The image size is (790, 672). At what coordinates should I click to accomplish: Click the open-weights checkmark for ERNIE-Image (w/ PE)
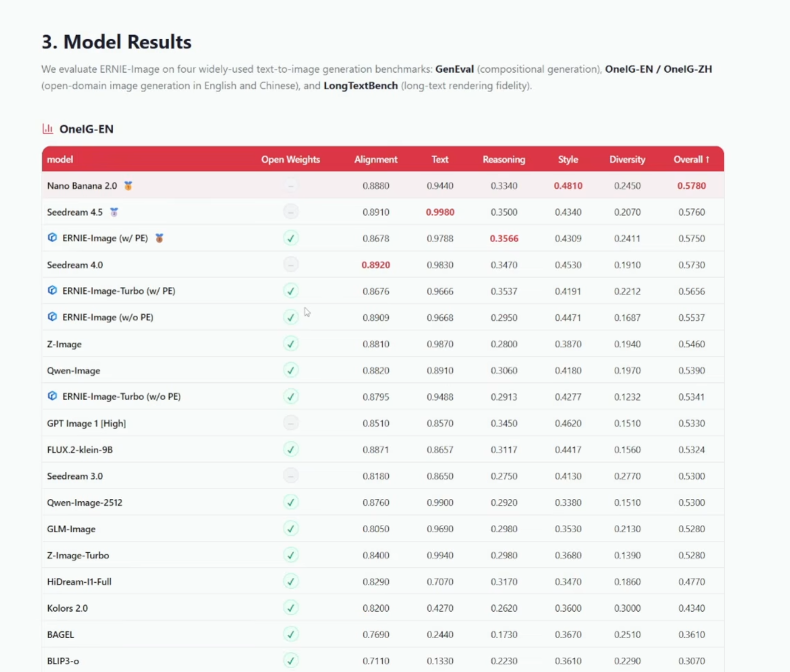click(x=291, y=238)
